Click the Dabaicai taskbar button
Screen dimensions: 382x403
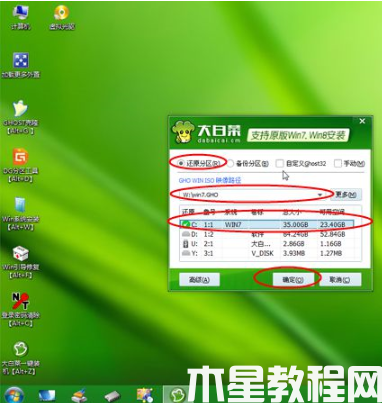point(177,395)
